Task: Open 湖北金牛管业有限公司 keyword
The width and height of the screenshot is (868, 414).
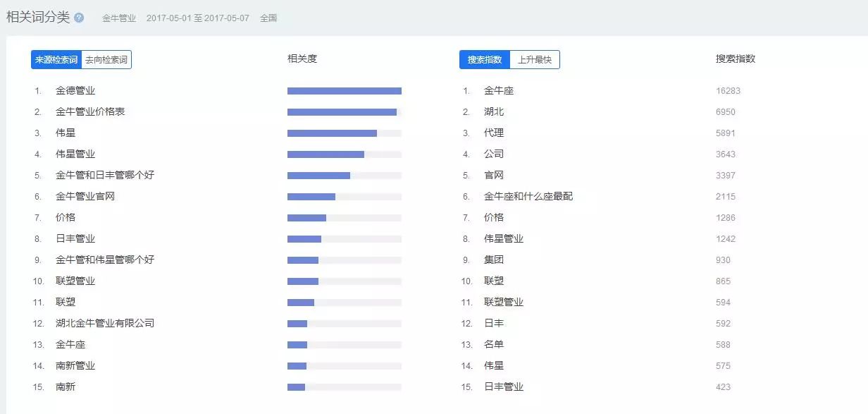Action: tap(105, 324)
